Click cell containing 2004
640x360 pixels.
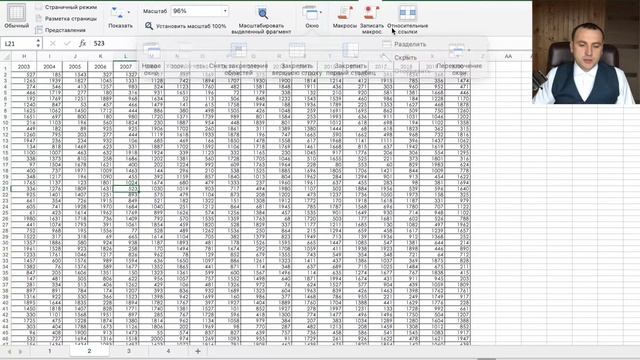pos(49,67)
